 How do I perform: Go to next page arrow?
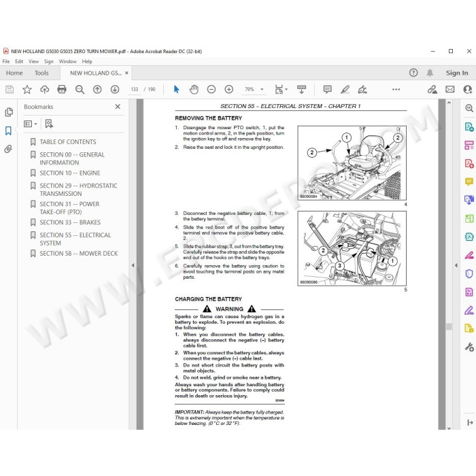[x=115, y=89]
